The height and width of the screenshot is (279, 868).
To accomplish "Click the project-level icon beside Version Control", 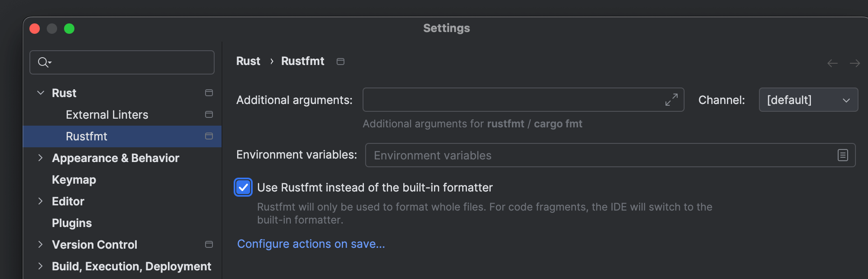I will coord(209,244).
